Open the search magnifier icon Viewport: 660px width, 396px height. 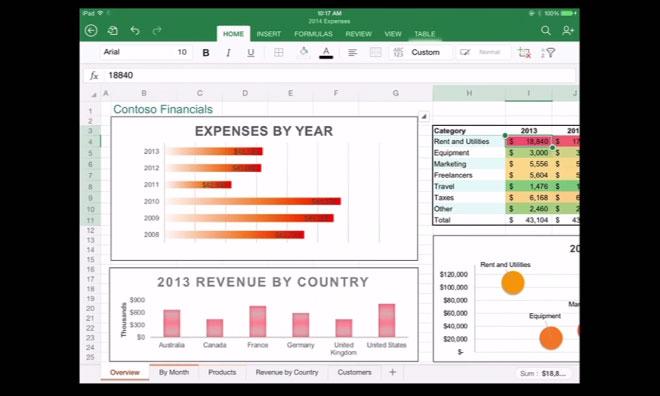[546, 30]
